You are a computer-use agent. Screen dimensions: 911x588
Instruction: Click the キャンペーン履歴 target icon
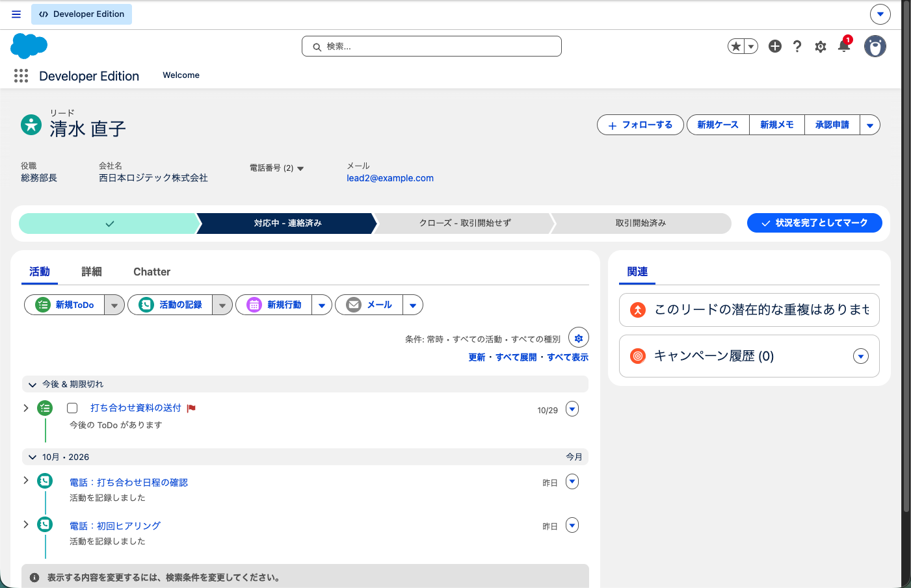[638, 356]
